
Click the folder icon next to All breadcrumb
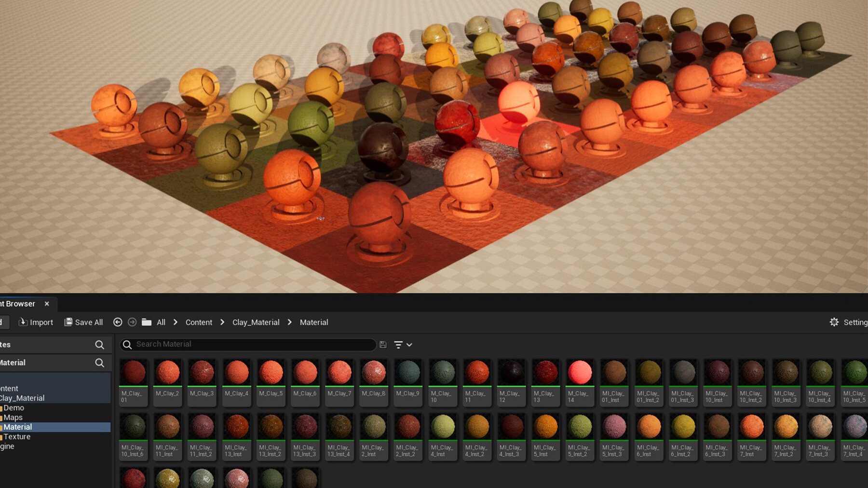tap(148, 322)
